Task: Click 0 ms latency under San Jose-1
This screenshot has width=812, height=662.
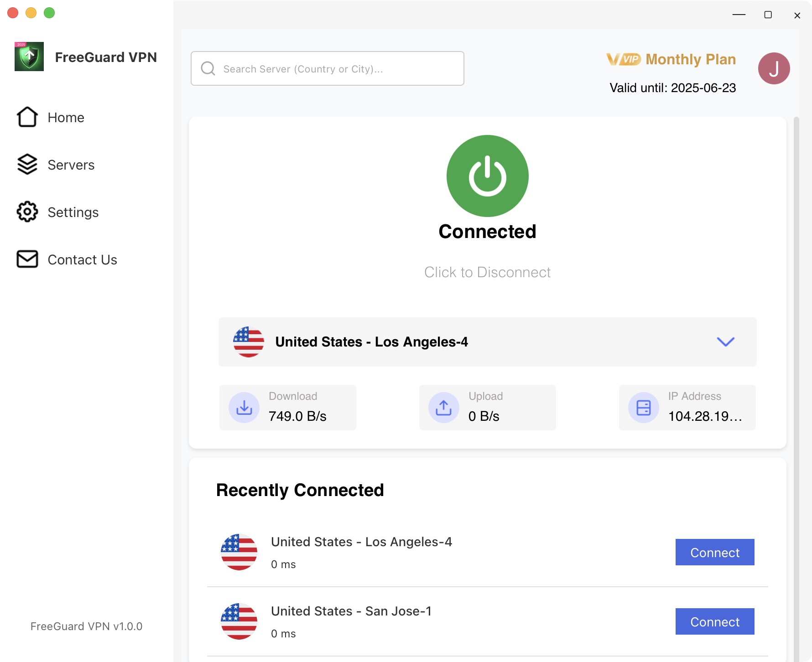Action: (283, 634)
